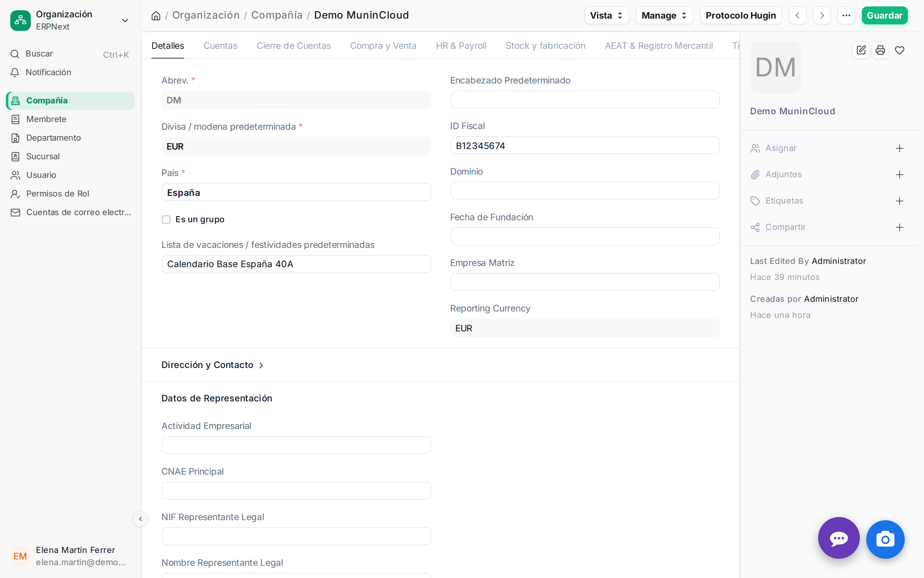The height and width of the screenshot is (578, 924).
Task: Switch to the Cuentas tab
Action: [220, 46]
